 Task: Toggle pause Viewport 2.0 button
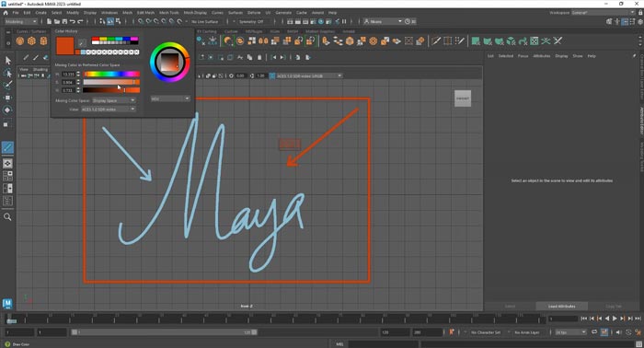coord(344,21)
